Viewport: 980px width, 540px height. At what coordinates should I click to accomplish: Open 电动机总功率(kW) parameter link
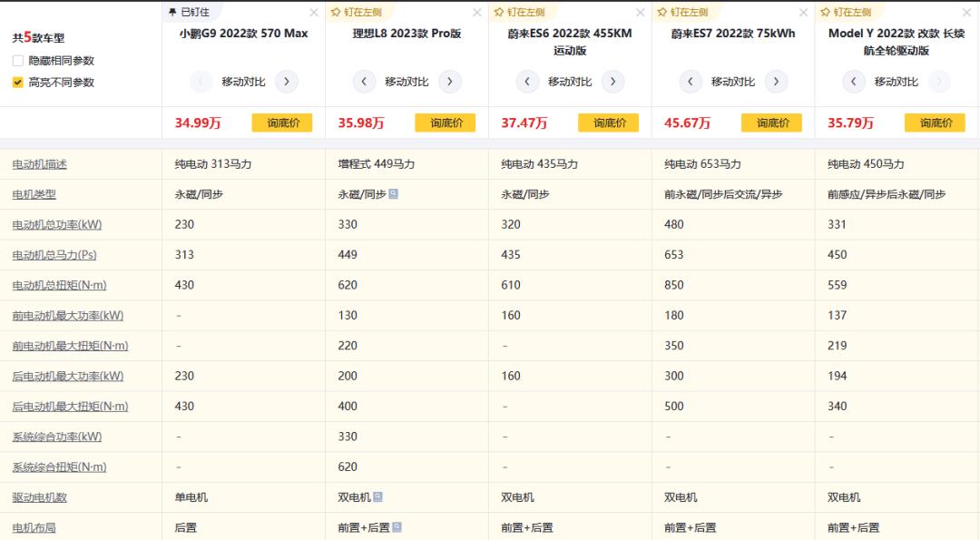[x=55, y=225]
